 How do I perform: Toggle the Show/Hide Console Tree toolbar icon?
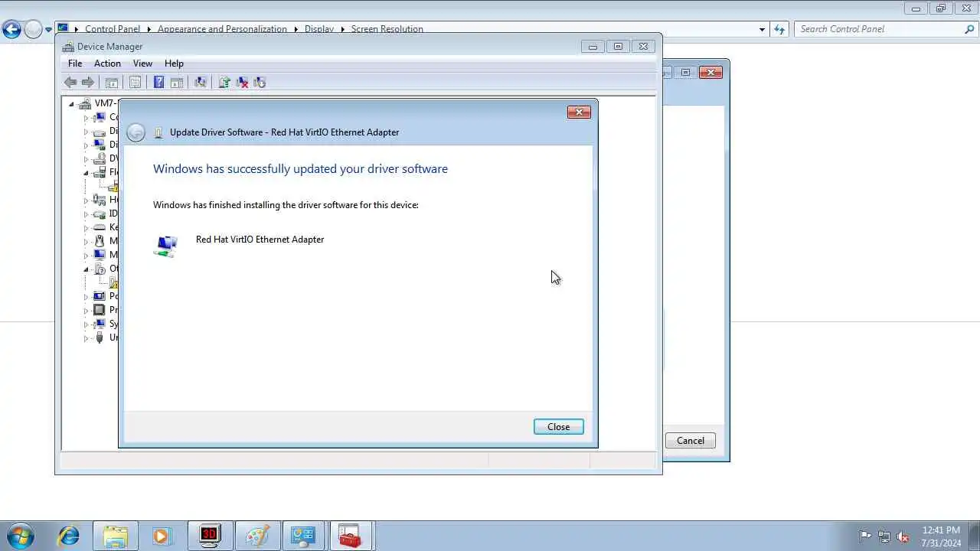click(112, 83)
